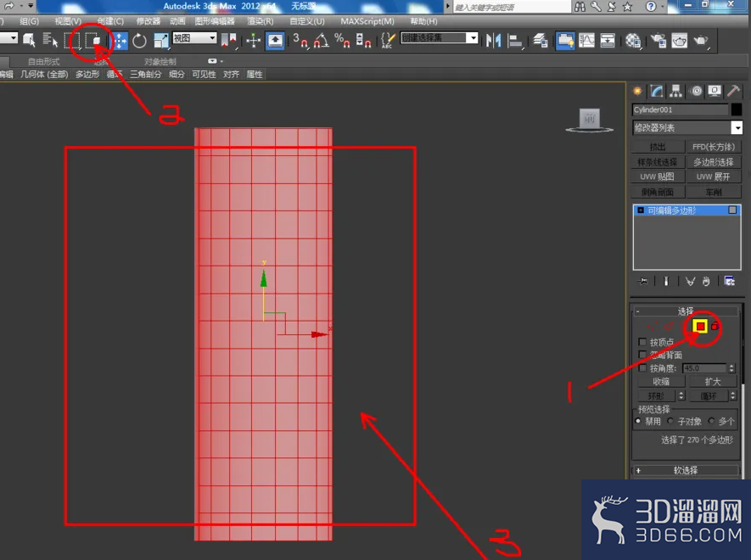The width and height of the screenshot is (751, 560).
Task: Click UVW 展开 modifier button
Action: (713, 176)
